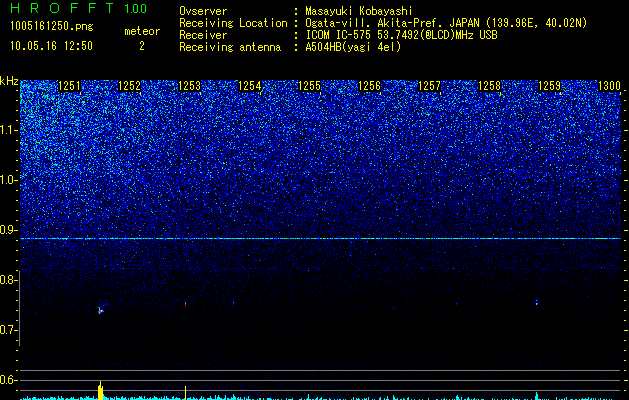Click the 1251 time marker
The height and width of the screenshot is (400, 629).
pos(69,86)
